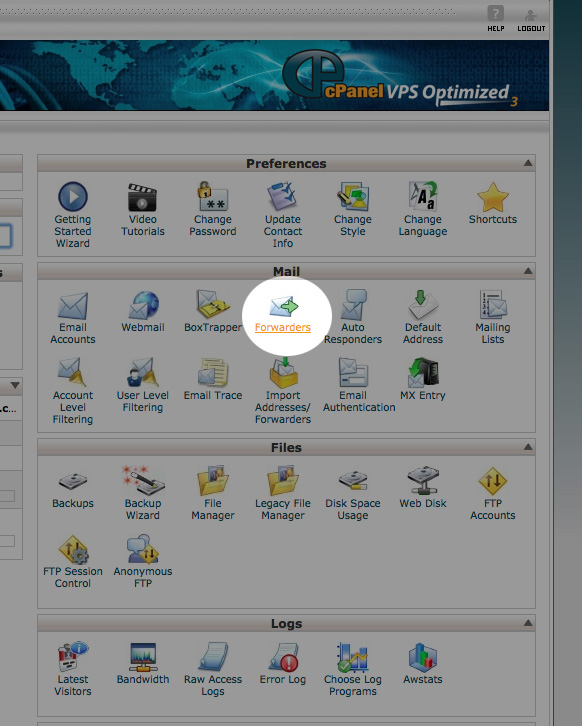Open Backups icon

coord(73,482)
